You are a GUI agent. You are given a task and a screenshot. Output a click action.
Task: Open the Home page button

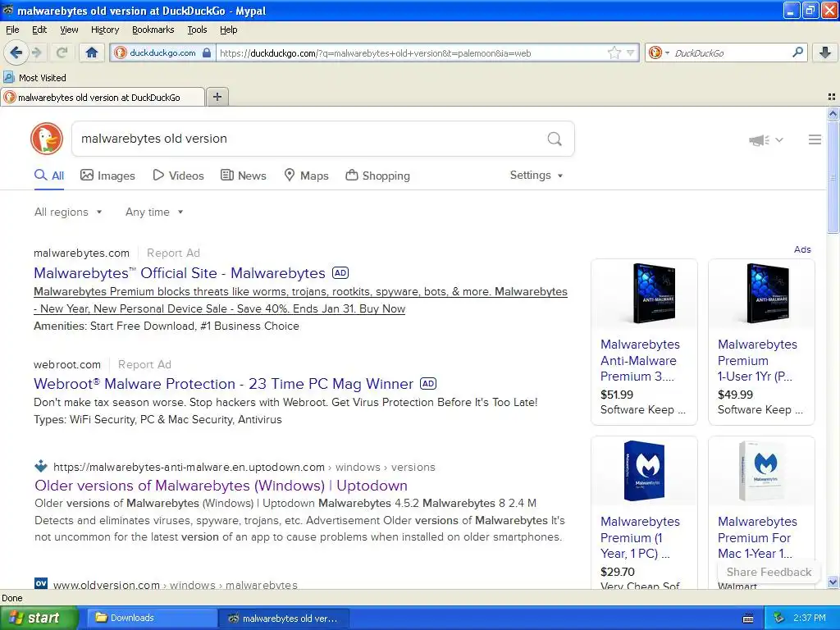click(92, 52)
